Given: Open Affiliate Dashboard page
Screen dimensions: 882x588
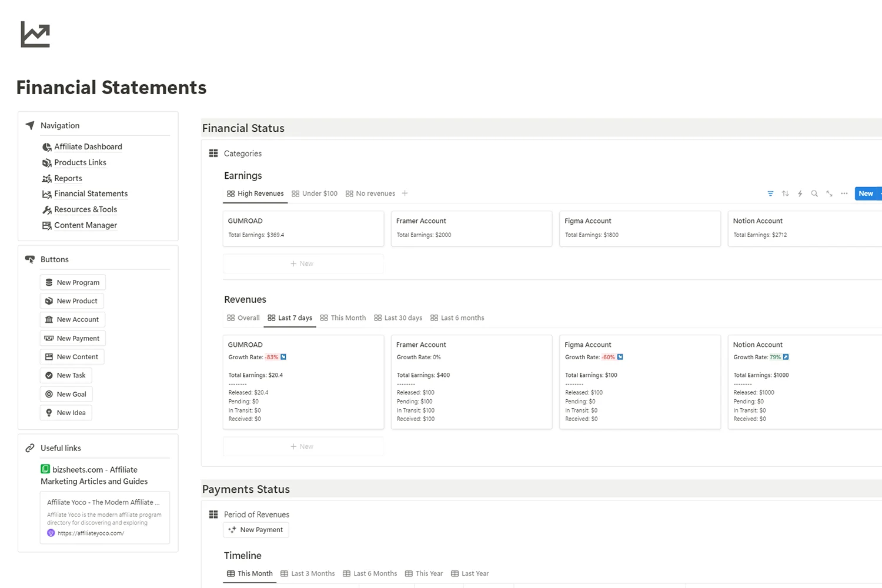Looking at the screenshot, I should (x=88, y=147).
